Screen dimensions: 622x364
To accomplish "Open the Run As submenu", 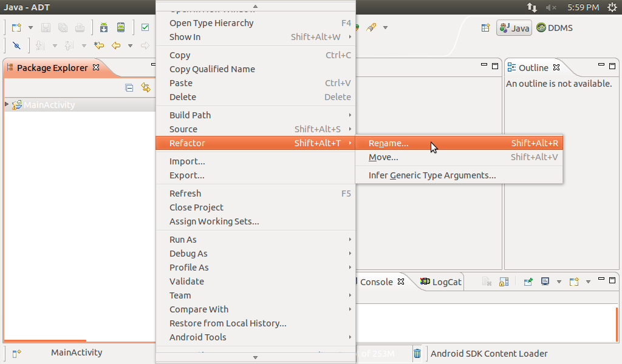I will [256, 240].
